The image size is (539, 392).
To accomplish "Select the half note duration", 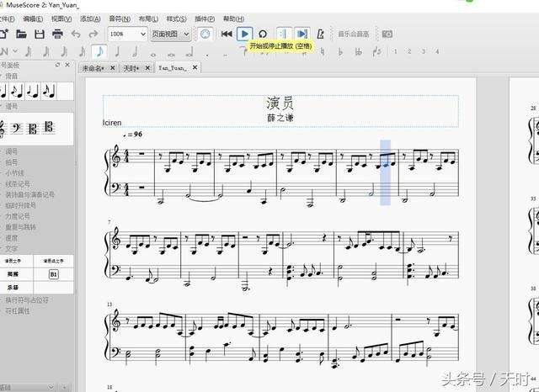I will tap(135, 52).
